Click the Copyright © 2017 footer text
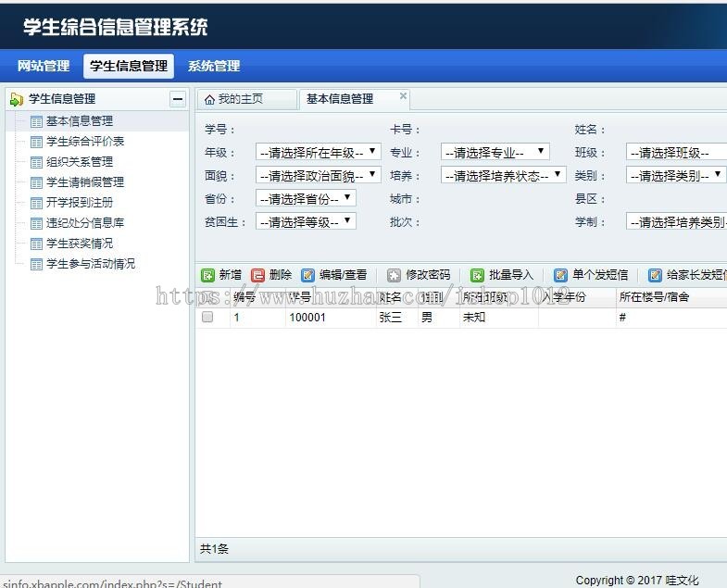The width and height of the screenshot is (727, 588). 637,581
